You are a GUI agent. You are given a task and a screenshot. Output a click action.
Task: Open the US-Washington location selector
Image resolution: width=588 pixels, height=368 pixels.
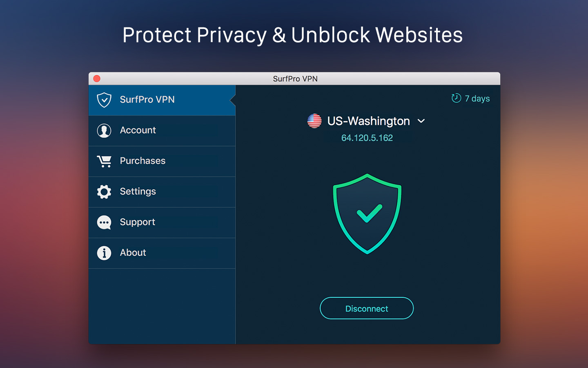[366, 121]
